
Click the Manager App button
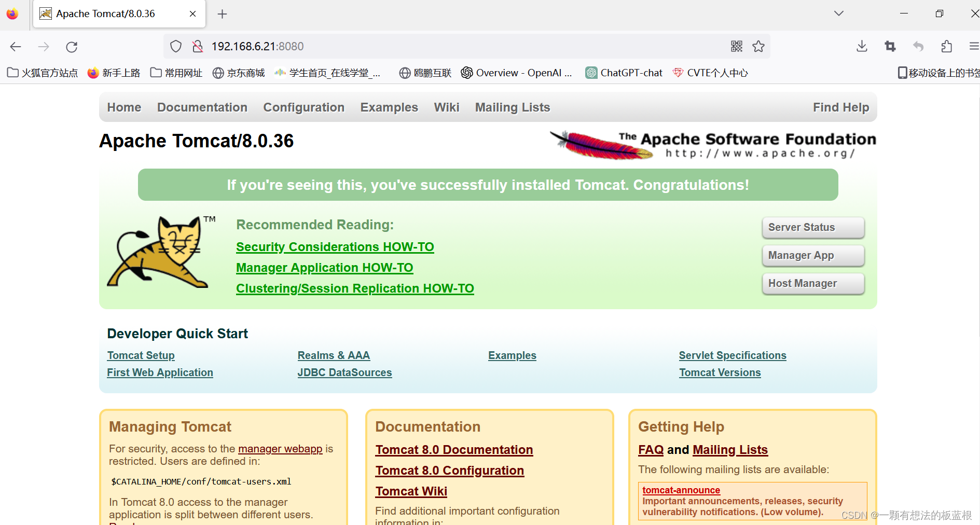(x=813, y=255)
